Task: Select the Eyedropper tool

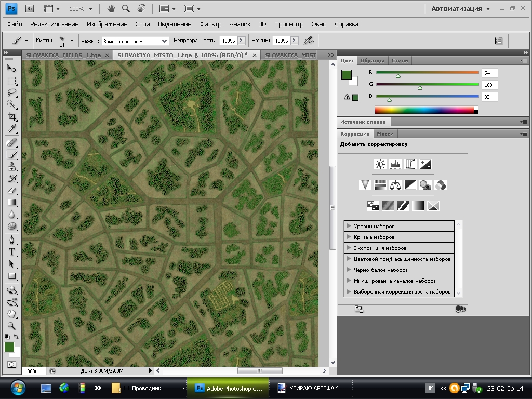Action: (12, 129)
